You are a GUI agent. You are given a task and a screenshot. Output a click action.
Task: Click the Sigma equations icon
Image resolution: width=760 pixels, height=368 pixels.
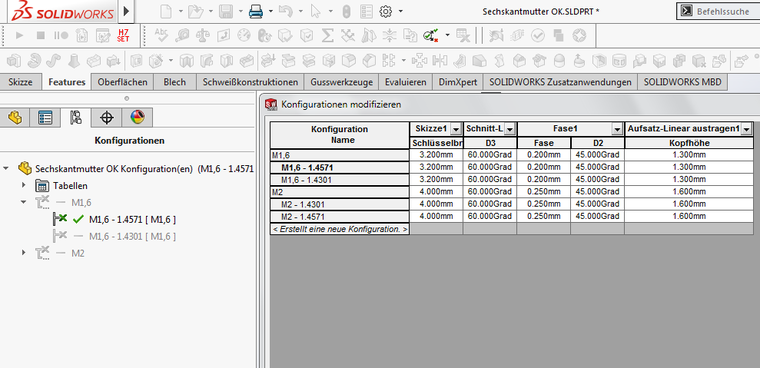click(x=328, y=35)
